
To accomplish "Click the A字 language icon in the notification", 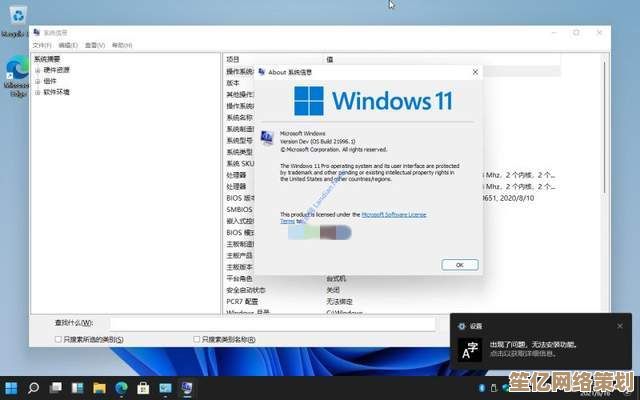I will (470, 350).
